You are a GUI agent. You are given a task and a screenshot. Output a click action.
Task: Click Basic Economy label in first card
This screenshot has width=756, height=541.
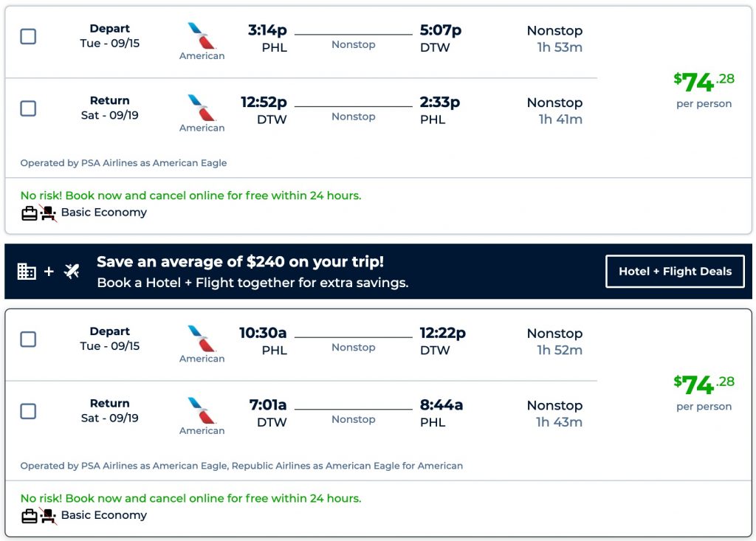104,213
